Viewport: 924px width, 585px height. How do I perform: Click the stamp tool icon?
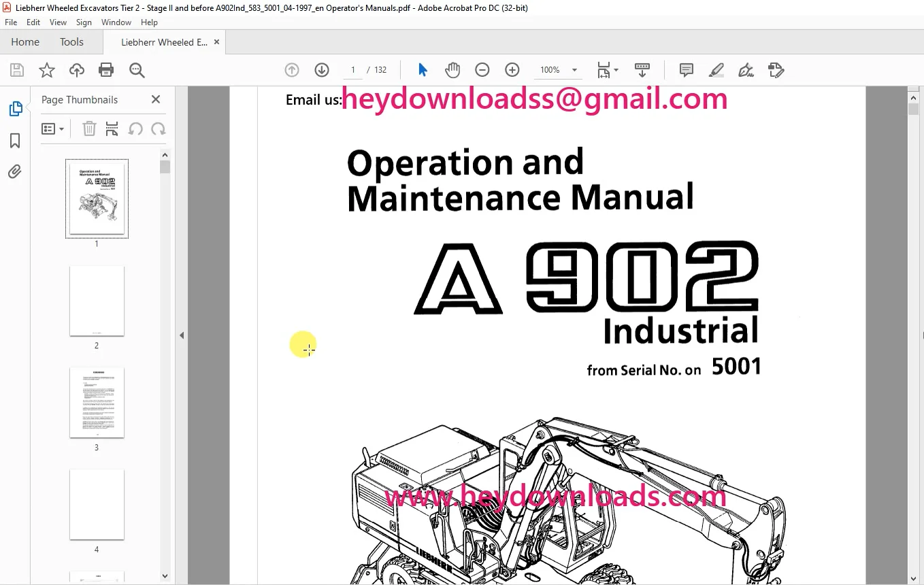tap(776, 70)
